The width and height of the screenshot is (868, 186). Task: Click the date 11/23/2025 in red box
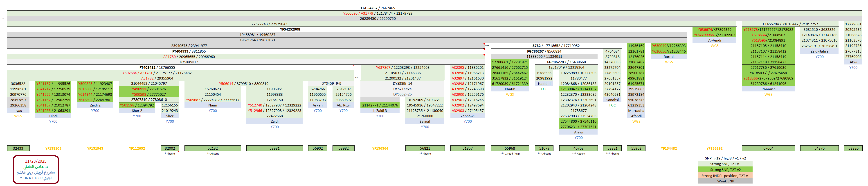point(36,161)
